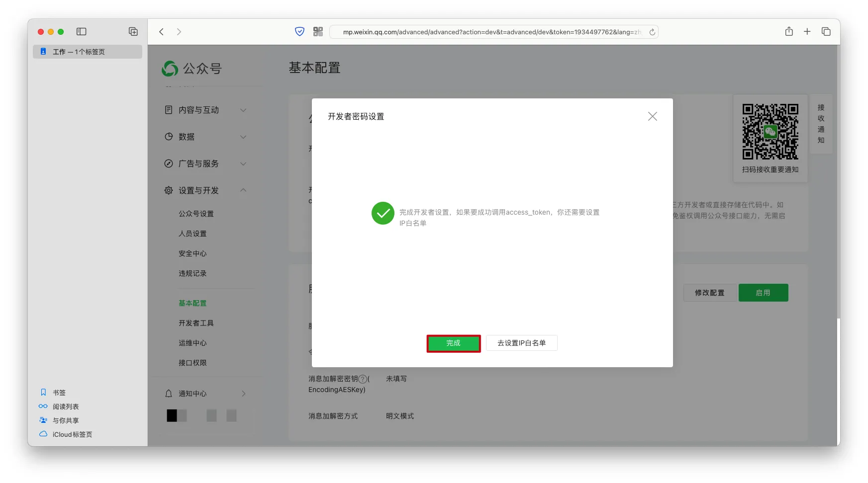Screen dimensions: 868x483
Task: Open 书签 in Safari sidebar
Action: point(59,393)
